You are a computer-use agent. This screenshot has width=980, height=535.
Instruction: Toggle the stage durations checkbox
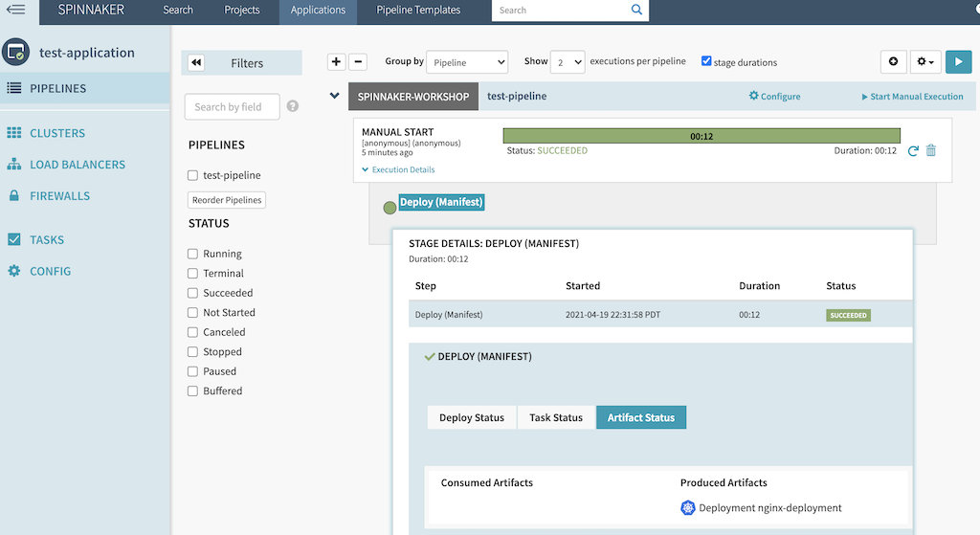coord(706,60)
